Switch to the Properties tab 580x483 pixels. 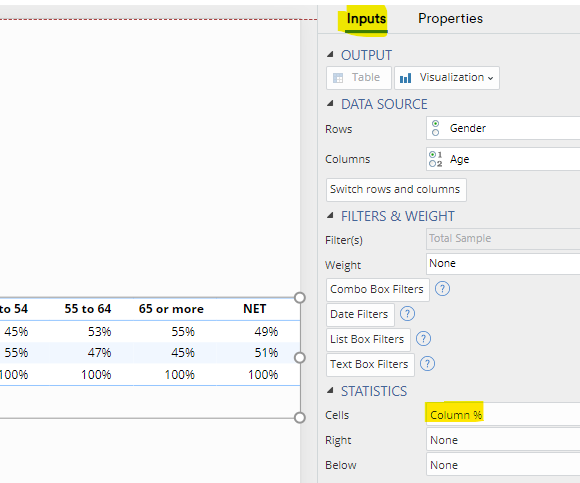pyautogui.click(x=450, y=18)
